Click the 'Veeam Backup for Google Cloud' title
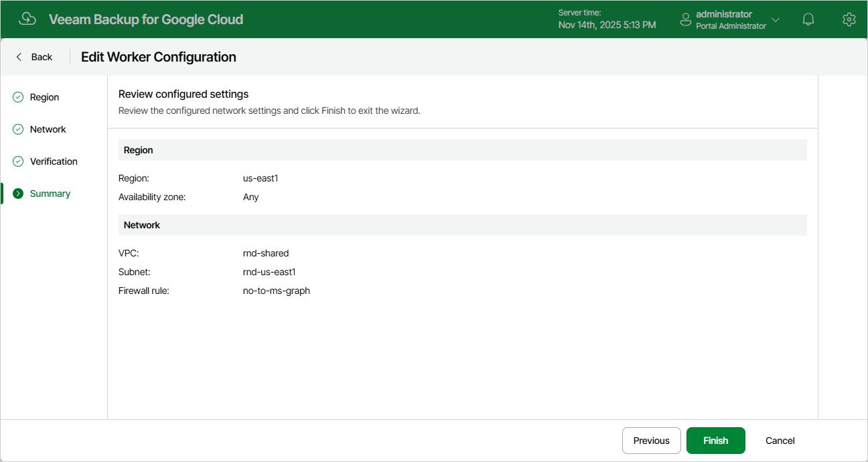This screenshot has height=462, width=868. tap(146, 19)
